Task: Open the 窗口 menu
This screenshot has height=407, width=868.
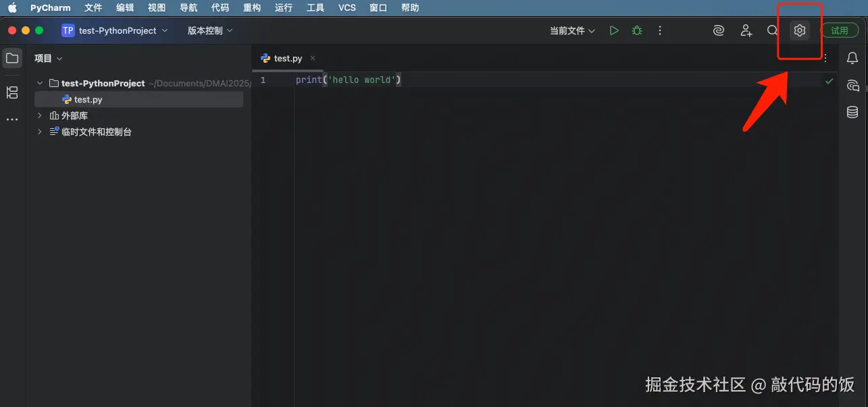Action: click(379, 8)
